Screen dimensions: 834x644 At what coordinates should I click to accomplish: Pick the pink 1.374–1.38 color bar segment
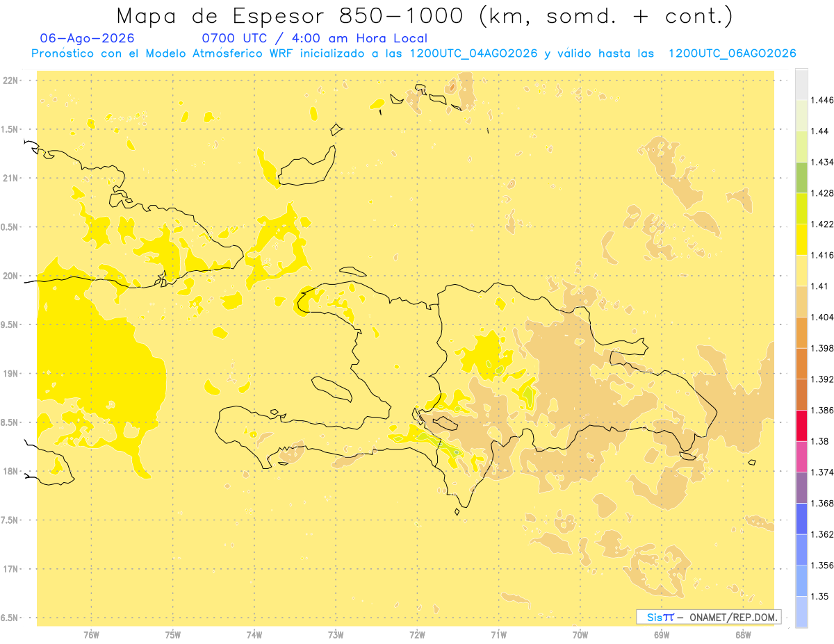click(801, 457)
